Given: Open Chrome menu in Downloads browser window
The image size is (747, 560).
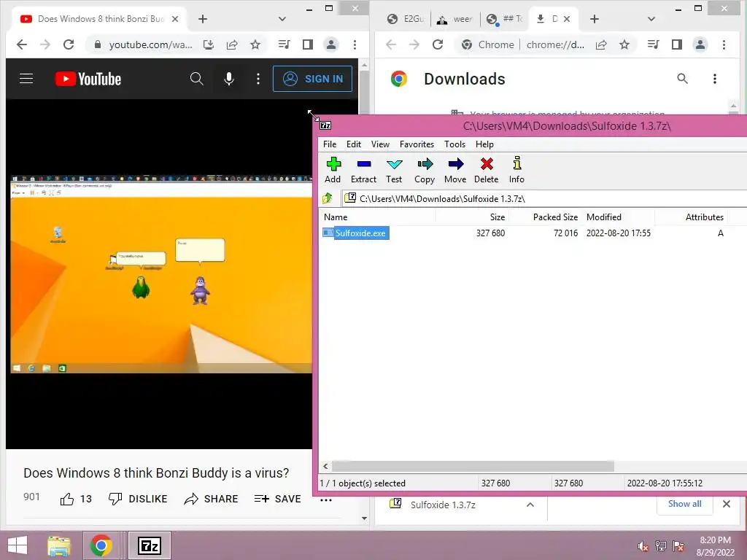Looking at the screenshot, I should pyautogui.click(x=724, y=44).
